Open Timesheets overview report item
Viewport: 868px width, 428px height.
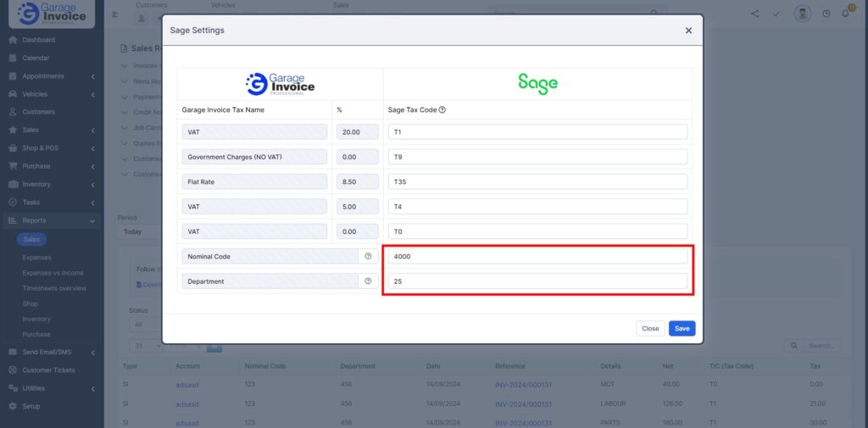point(54,288)
